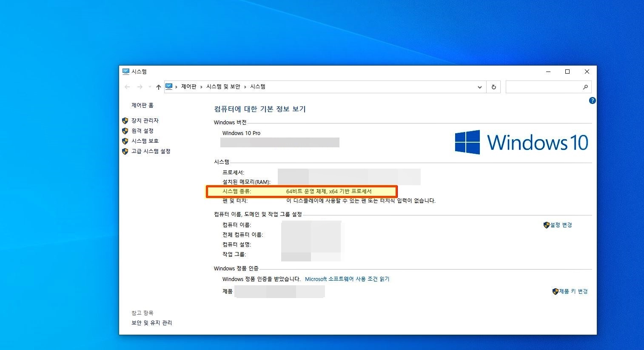Expand chevron after 시스템 및 보안 breadcrumb

click(x=245, y=87)
